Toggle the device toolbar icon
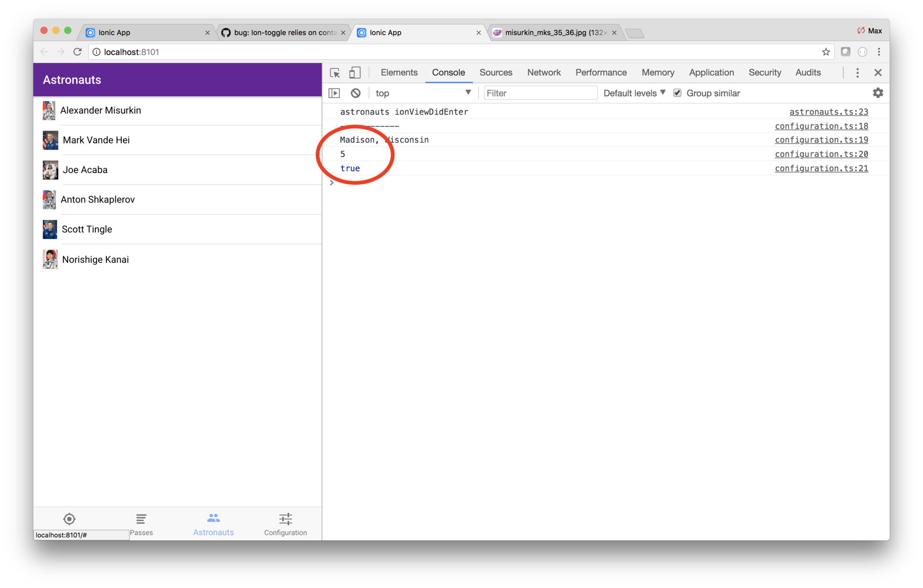Image resolution: width=923 pixels, height=588 pixels. 355,73
